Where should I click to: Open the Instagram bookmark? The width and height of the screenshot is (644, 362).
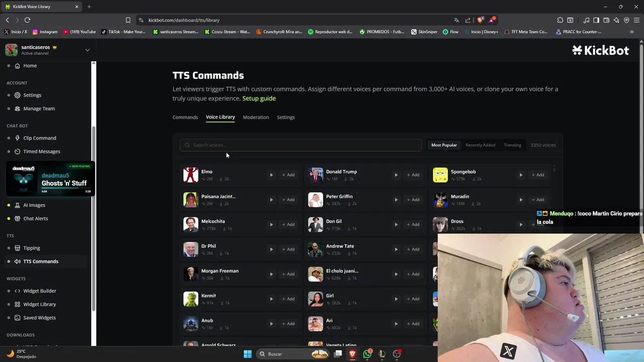(x=45, y=32)
